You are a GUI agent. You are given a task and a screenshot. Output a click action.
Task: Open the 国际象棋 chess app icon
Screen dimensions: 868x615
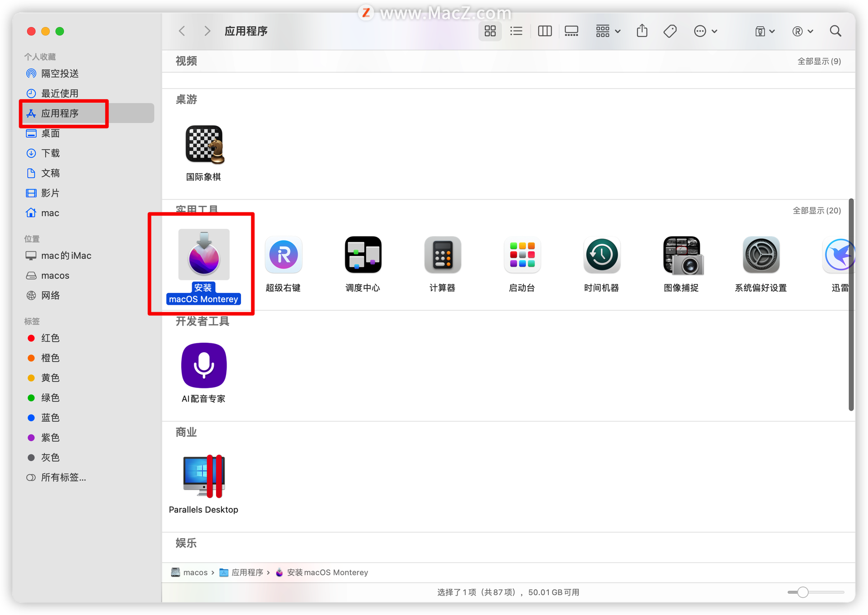(205, 144)
